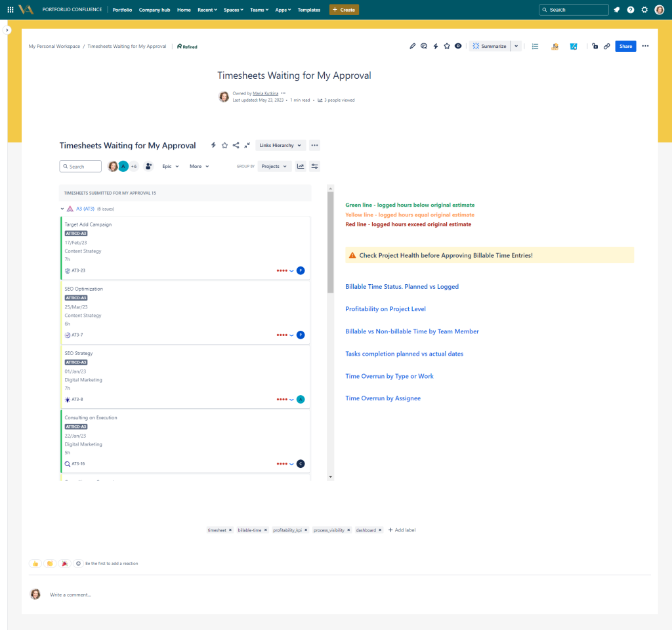
Task: Open the Projects grouping dropdown
Action: 274,166
